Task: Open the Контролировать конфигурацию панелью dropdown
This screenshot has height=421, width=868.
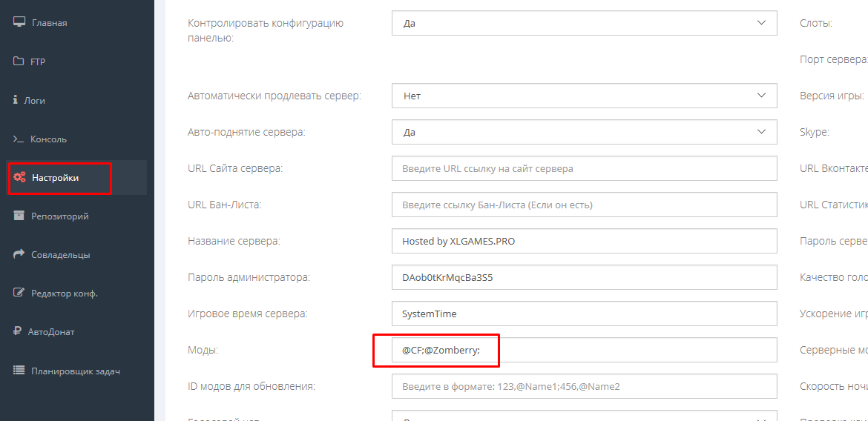Action: pos(584,23)
